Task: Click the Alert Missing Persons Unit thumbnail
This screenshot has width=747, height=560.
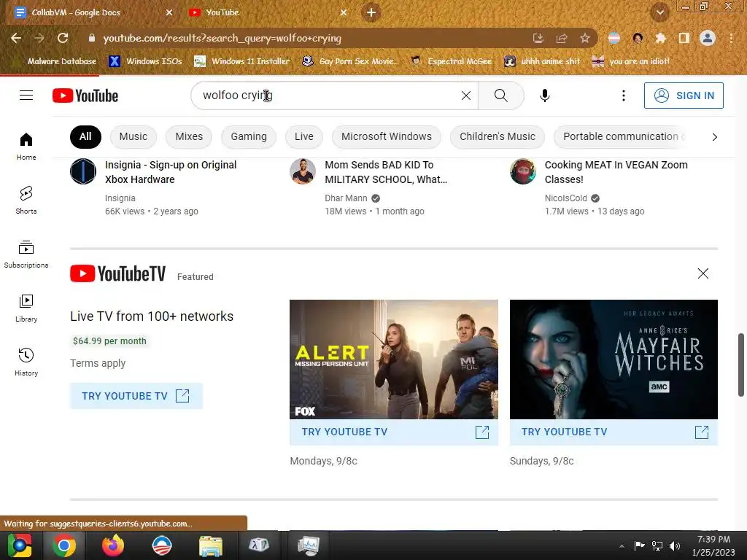Action: click(x=394, y=359)
